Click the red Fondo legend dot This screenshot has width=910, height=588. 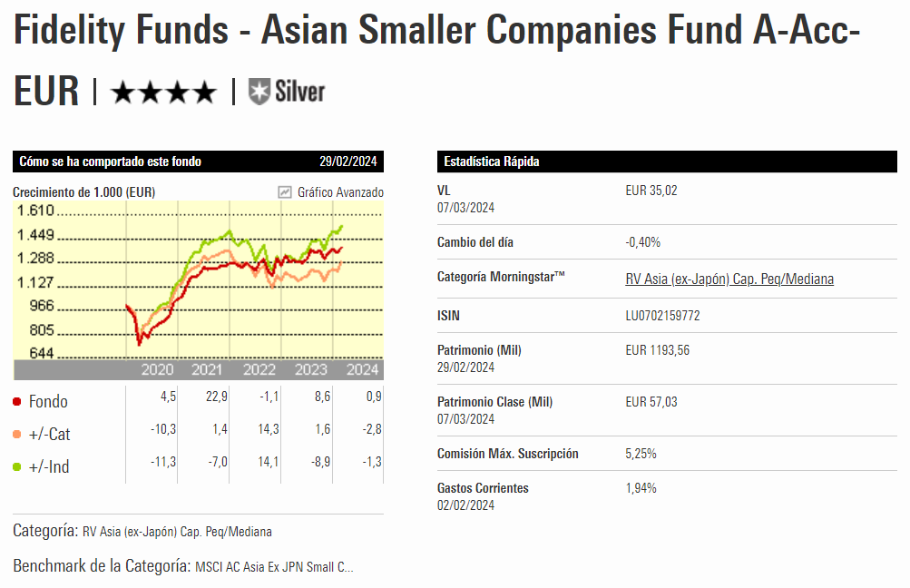tap(18, 401)
